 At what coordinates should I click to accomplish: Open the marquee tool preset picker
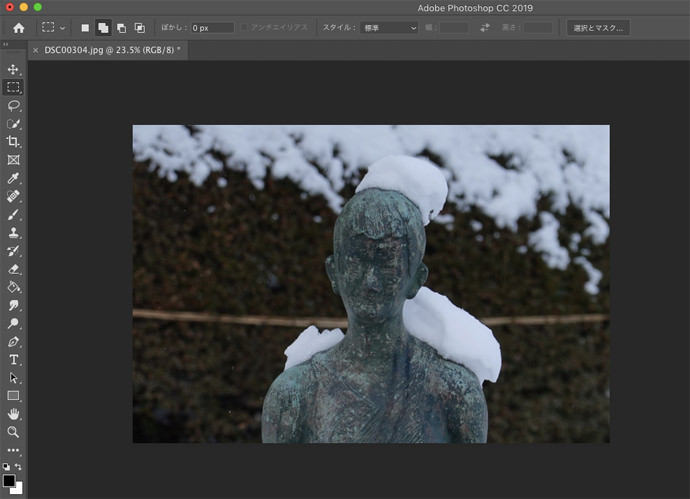[x=54, y=28]
